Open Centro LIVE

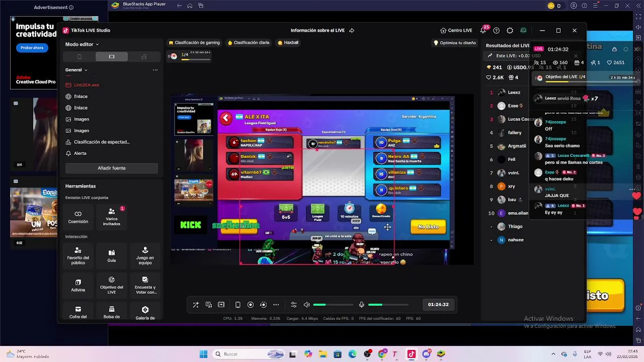[456, 31]
